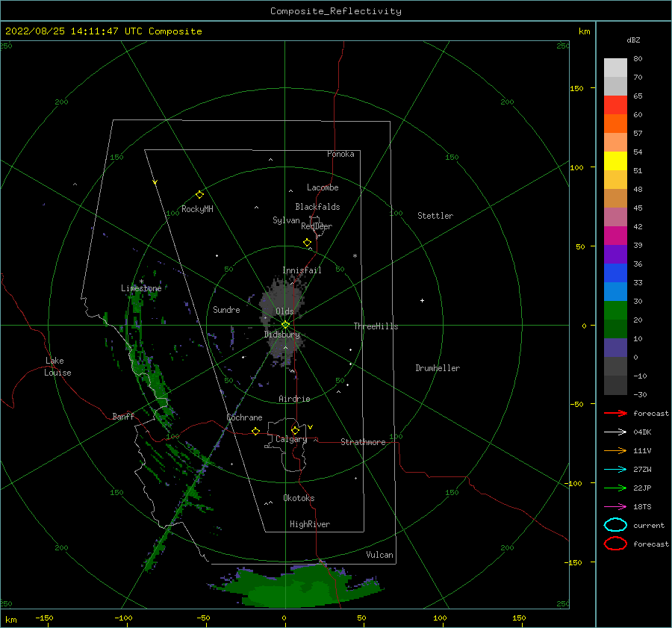Click the gray echo cluster around Olds
The width and height of the screenshot is (672, 628).
point(283,322)
